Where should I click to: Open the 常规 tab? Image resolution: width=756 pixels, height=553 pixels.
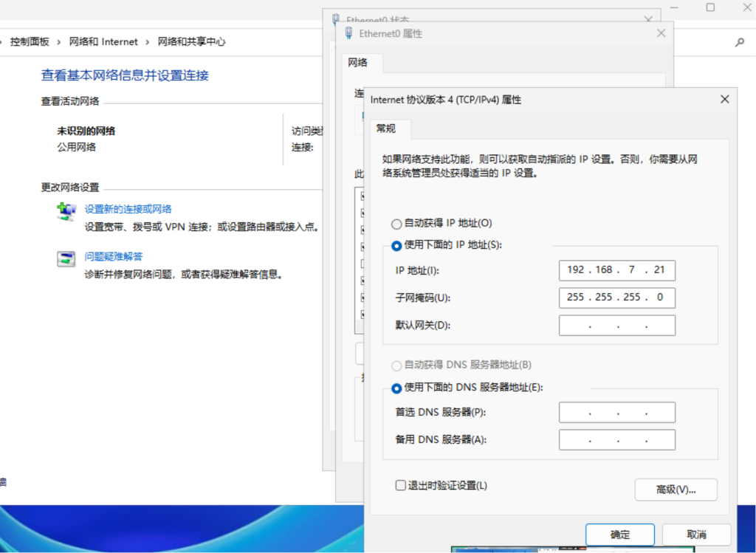click(386, 128)
